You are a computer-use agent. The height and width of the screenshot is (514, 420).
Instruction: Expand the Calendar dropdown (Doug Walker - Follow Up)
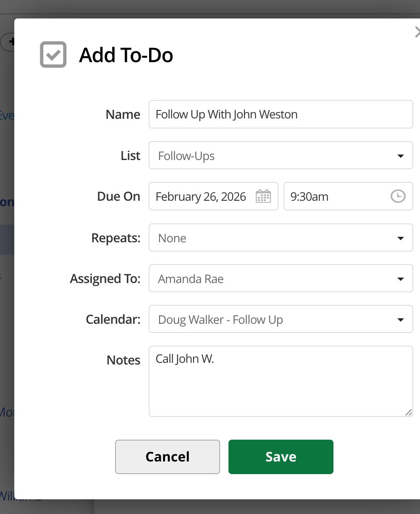281,319
